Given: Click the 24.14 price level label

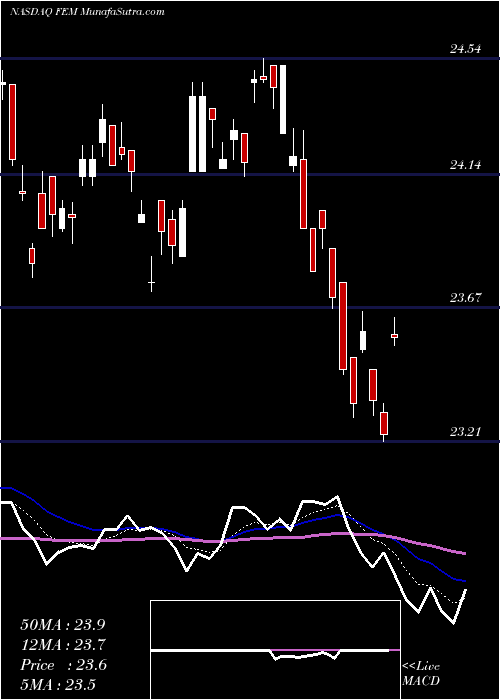Looking at the screenshot, I should [x=466, y=165].
